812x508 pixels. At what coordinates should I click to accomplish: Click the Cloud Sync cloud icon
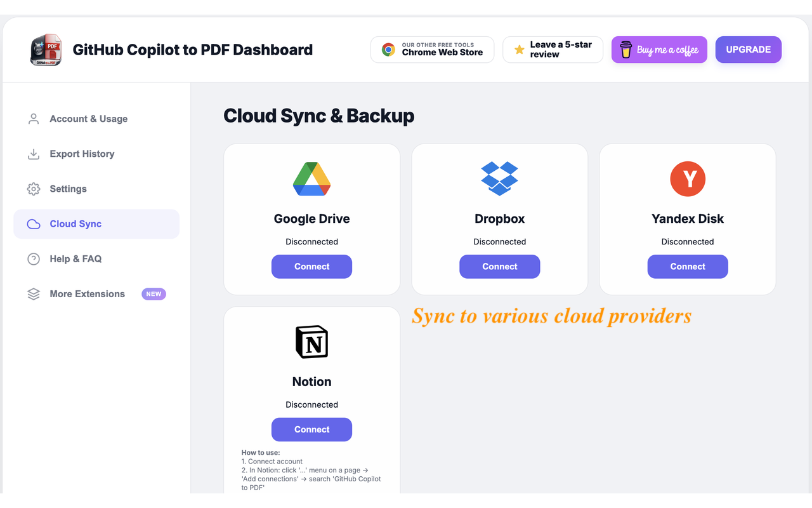[34, 224]
